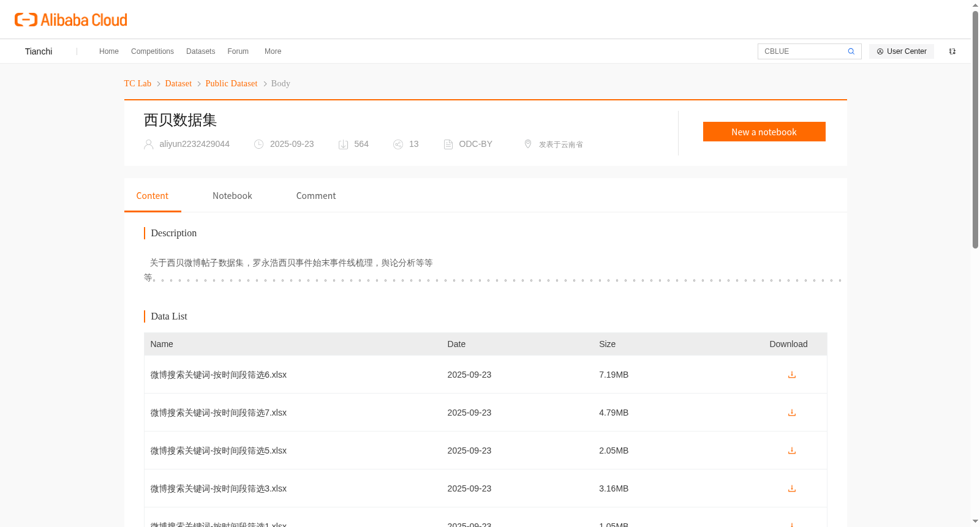This screenshot has width=980, height=527.
Task: Go to Dataset breadcrumb
Action: pos(178,83)
